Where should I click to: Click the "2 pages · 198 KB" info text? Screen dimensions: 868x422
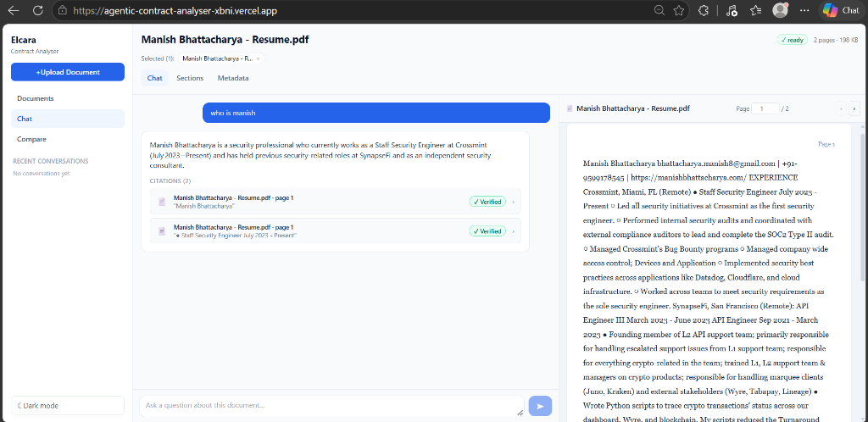[x=835, y=40]
